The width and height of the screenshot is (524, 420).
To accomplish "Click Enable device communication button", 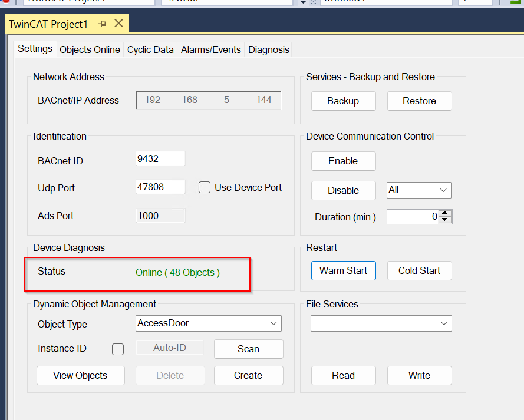I will tap(343, 161).
